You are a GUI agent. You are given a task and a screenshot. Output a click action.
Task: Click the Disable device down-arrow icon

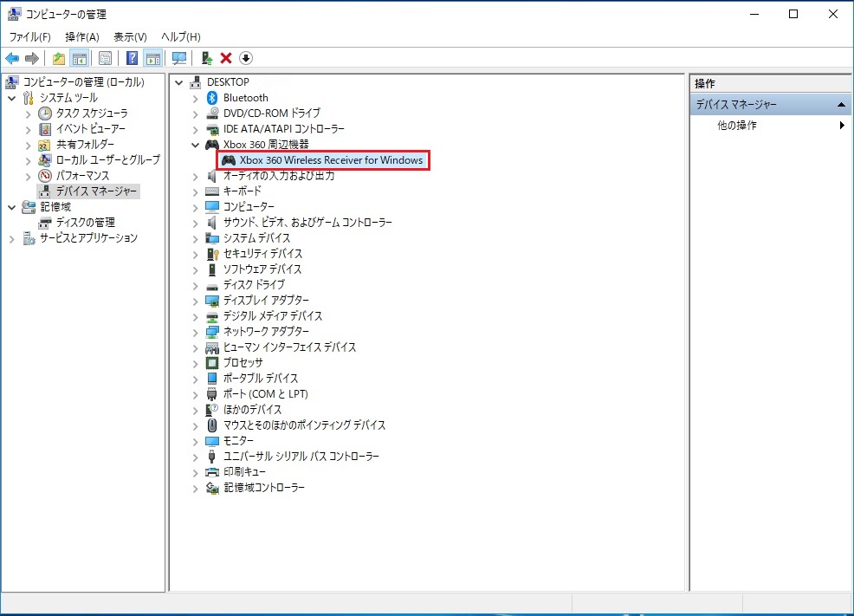point(246,58)
